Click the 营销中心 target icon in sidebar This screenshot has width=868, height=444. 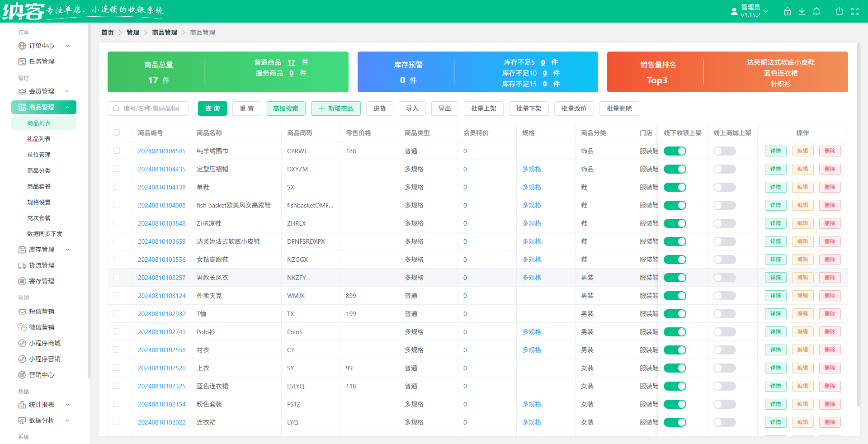pos(22,375)
